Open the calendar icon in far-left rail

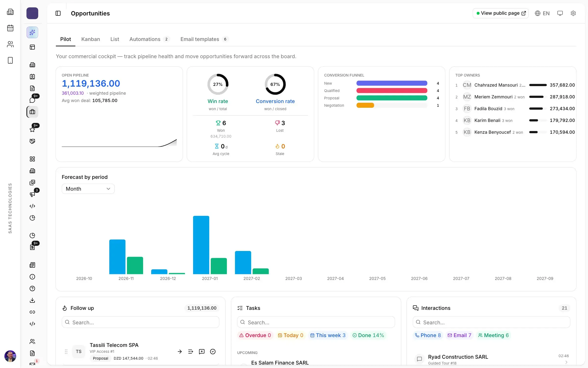coord(10,28)
